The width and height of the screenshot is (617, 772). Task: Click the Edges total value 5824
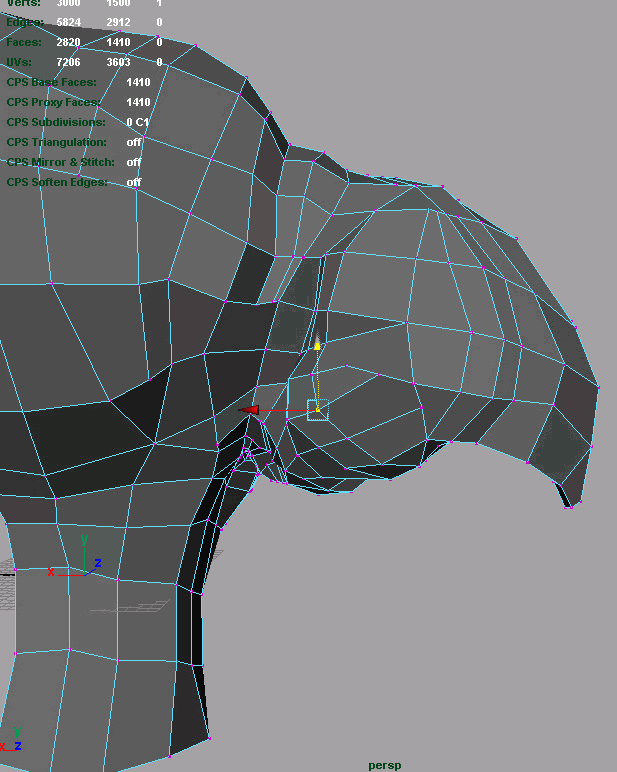(x=69, y=22)
